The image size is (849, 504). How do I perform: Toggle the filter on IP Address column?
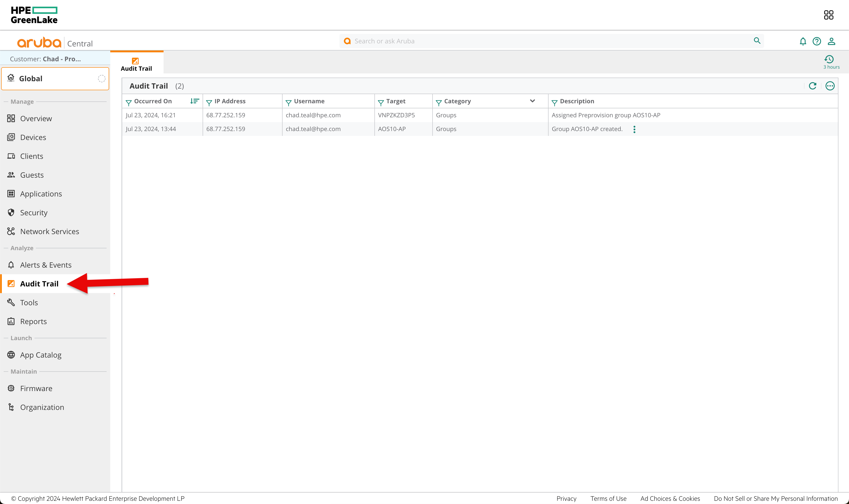click(x=209, y=101)
